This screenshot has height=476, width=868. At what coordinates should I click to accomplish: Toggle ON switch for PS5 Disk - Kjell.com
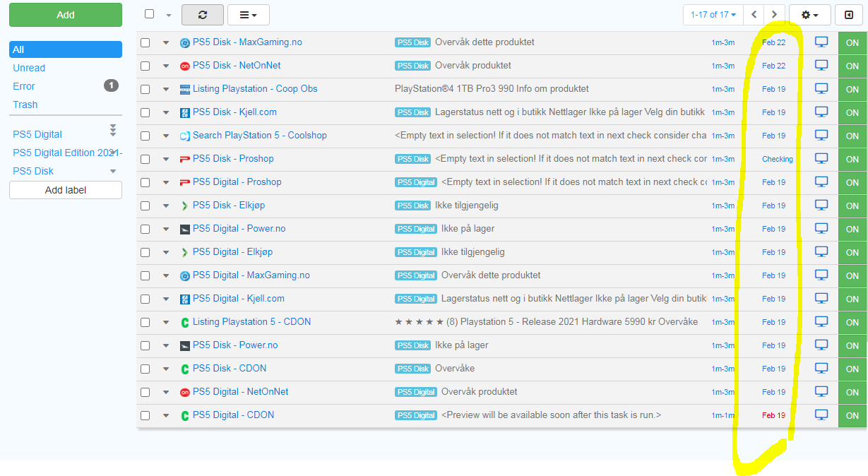point(852,112)
